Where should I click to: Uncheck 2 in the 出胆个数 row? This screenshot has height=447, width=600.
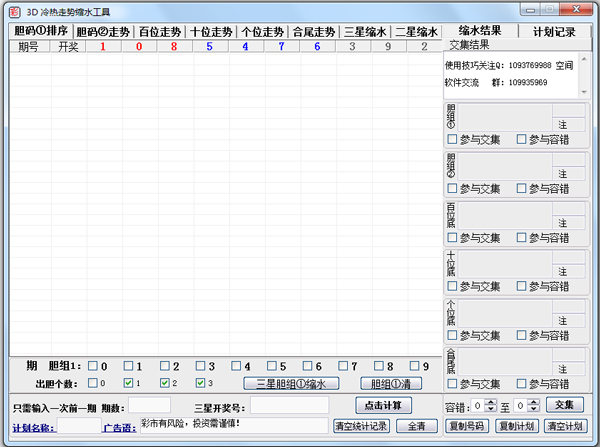pos(164,383)
